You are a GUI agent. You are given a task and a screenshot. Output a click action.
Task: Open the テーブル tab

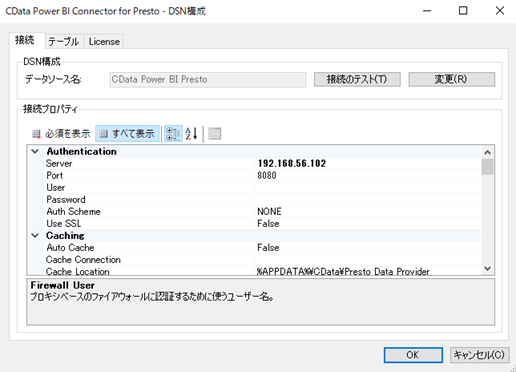click(64, 42)
